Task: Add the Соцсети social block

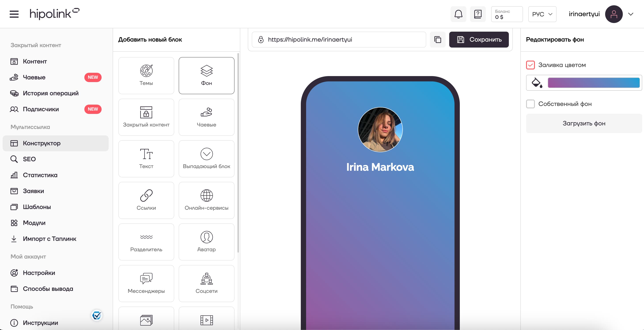Action: point(206,283)
